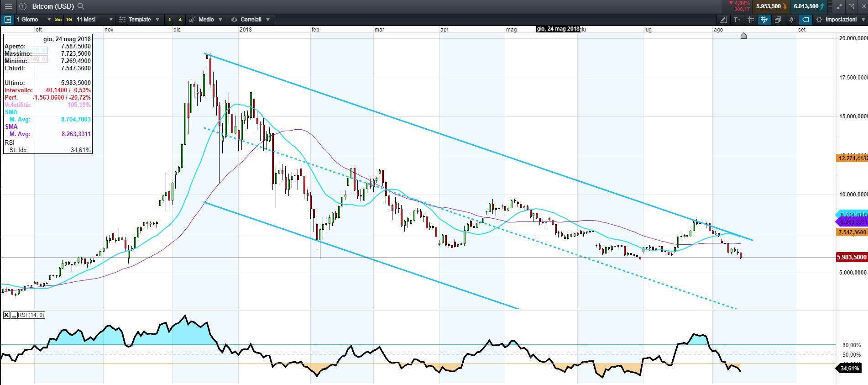Click the Bitcoin (USD) title
The width and height of the screenshot is (868, 385).
point(53,6)
